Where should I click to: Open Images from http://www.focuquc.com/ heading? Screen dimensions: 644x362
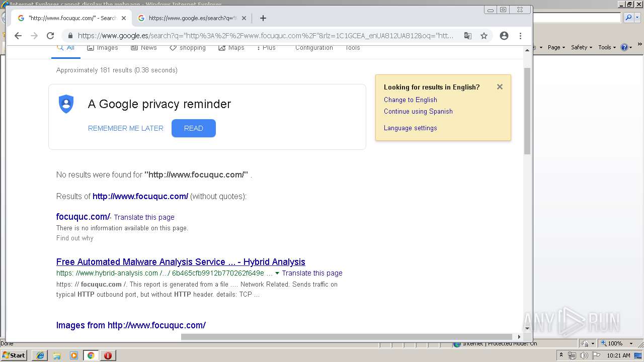tap(131, 325)
